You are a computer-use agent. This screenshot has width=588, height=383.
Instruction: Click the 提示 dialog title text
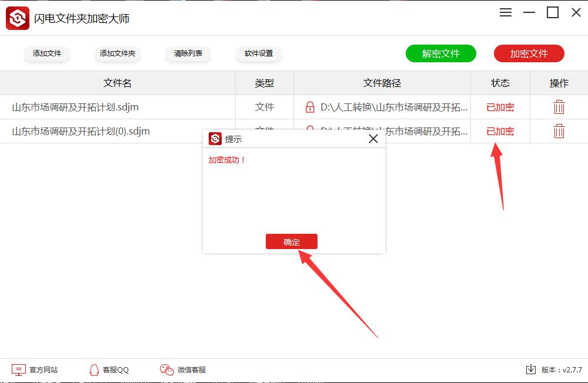233,139
